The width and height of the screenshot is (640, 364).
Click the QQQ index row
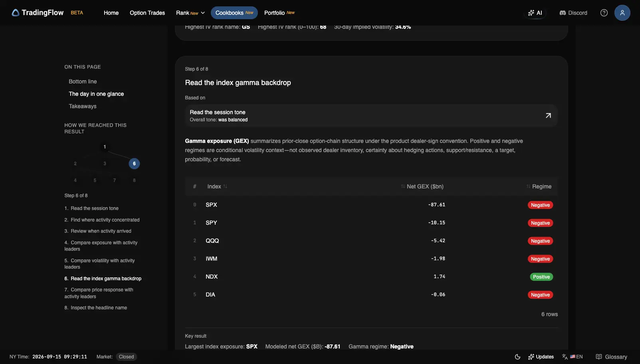coord(371,241)
